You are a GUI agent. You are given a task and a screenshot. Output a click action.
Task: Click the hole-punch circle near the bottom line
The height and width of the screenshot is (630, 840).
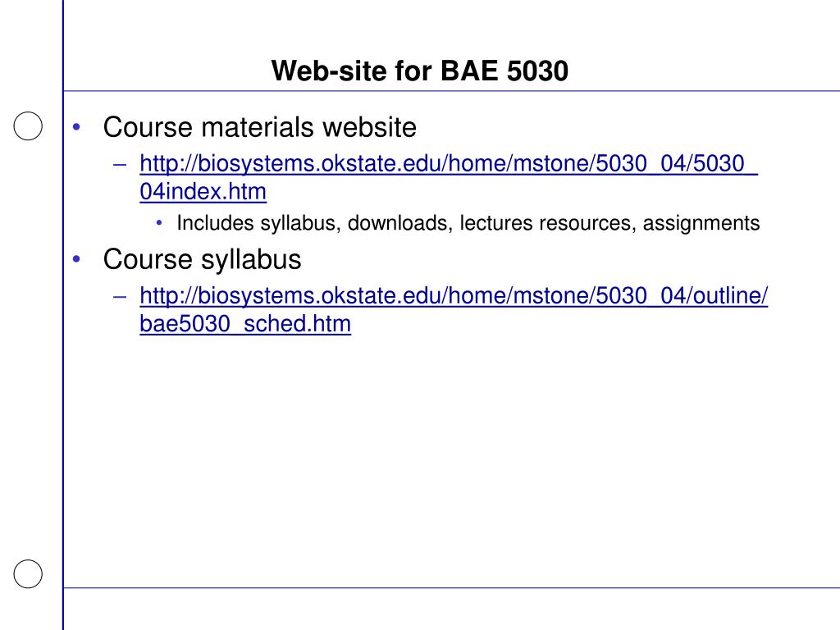(x=28, y=574)
